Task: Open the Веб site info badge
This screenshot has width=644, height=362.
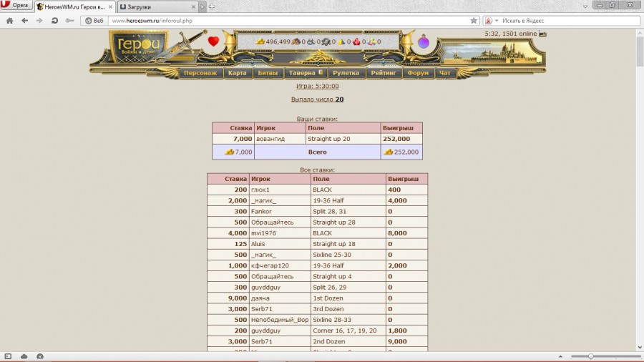Action: (94, 21)
